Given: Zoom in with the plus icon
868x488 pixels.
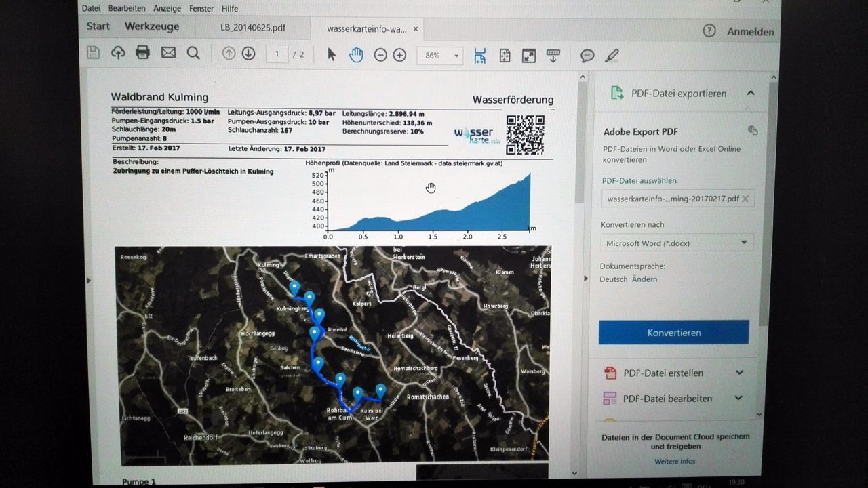Looking at the screenshot, I should (400, 56).
